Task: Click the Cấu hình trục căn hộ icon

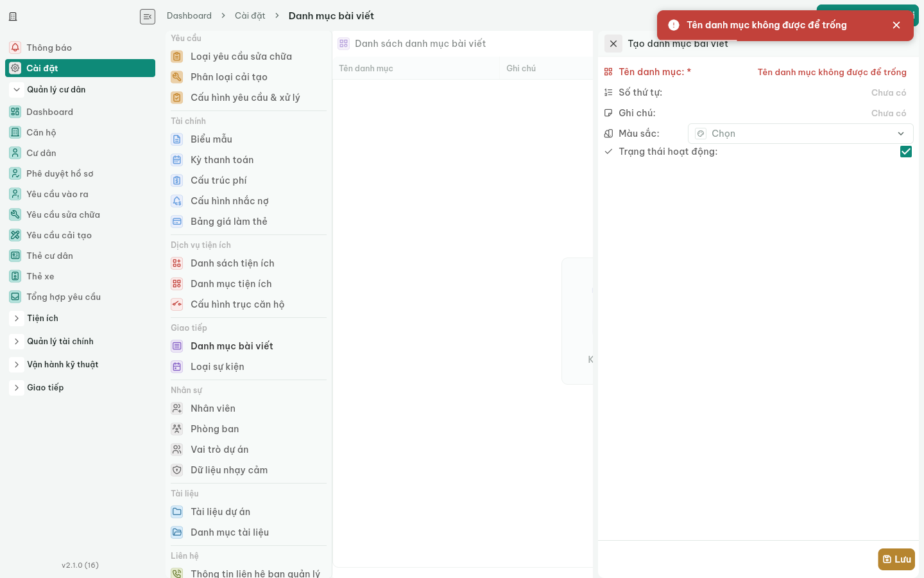Action: tap(177, 304)
